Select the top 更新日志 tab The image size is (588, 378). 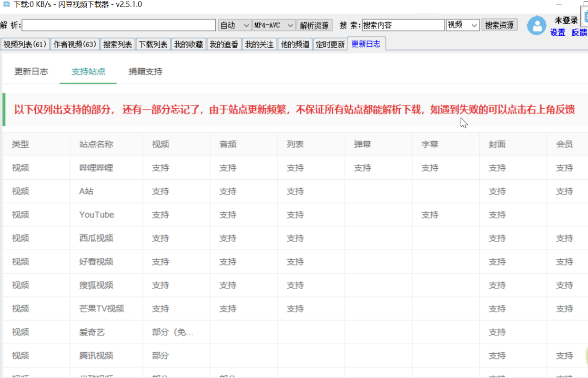click(x=366, y=44)
